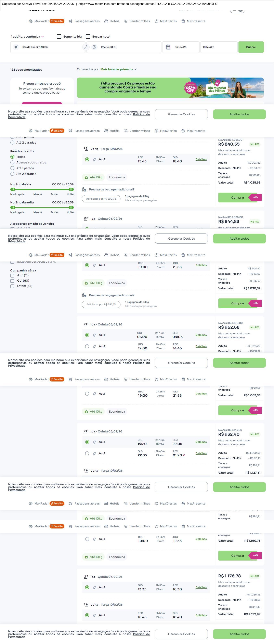Click the calendar icon in departure date field

(x=168, y=47)
